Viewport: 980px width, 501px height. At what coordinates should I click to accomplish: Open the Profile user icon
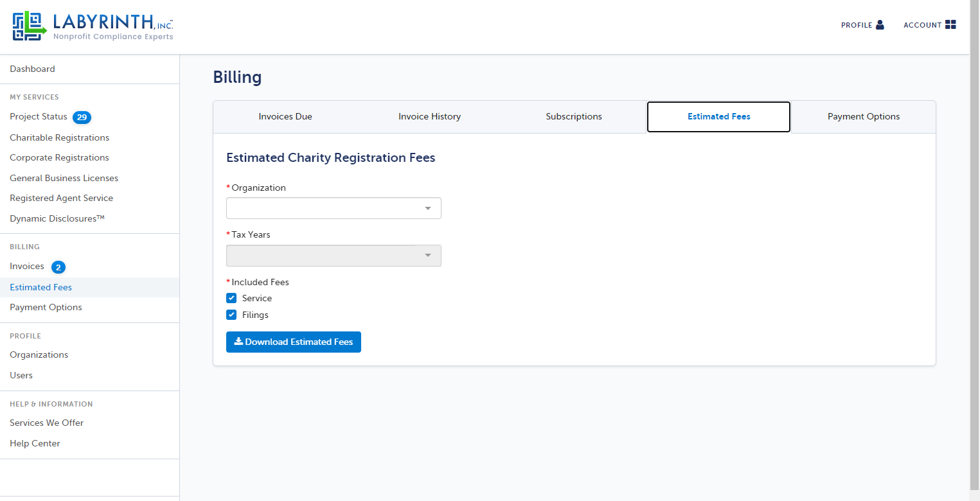pyautogui.click(x=880, y=25)
